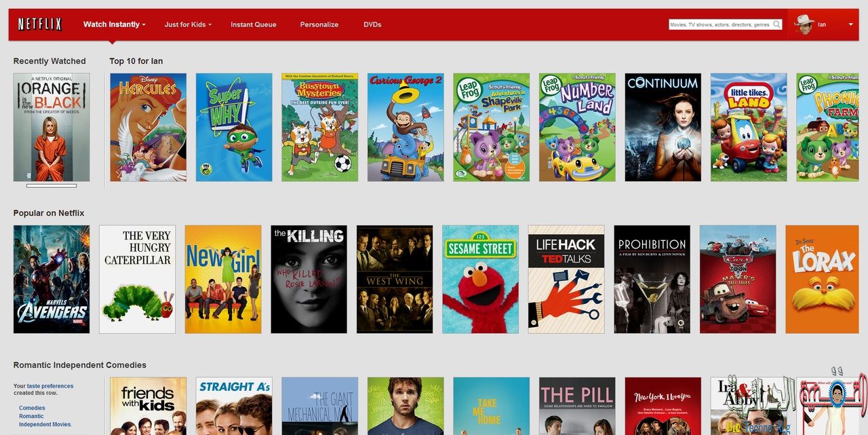Open Instant Queue
Image resolution: width=868 pixels, height=435 pixels.
coord(254,24)
